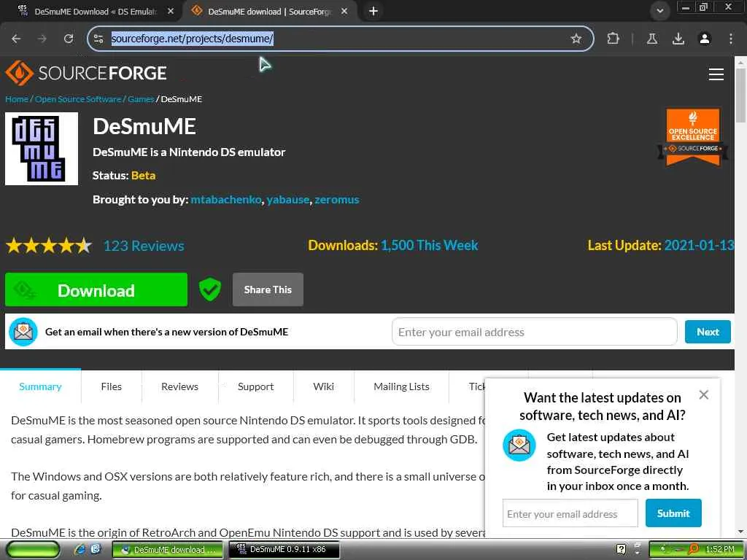Bookmark this page with the star icon
The height and width of the screenshot is (560, 747).
click(576, 39)
